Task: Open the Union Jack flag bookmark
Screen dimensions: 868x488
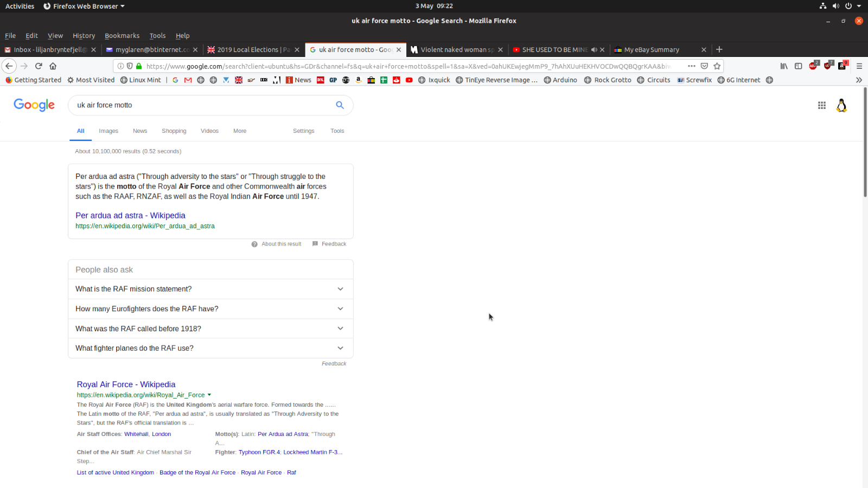Action: (x=239, y=80)
